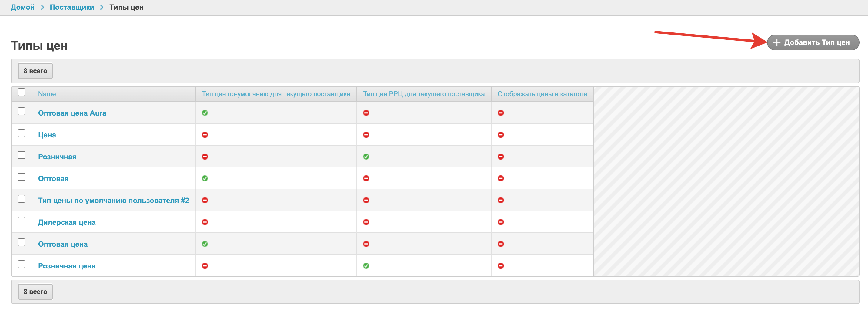Open Поставщики breadcrumb link
This screenshot has height=324, width=868.
[72, 7]
